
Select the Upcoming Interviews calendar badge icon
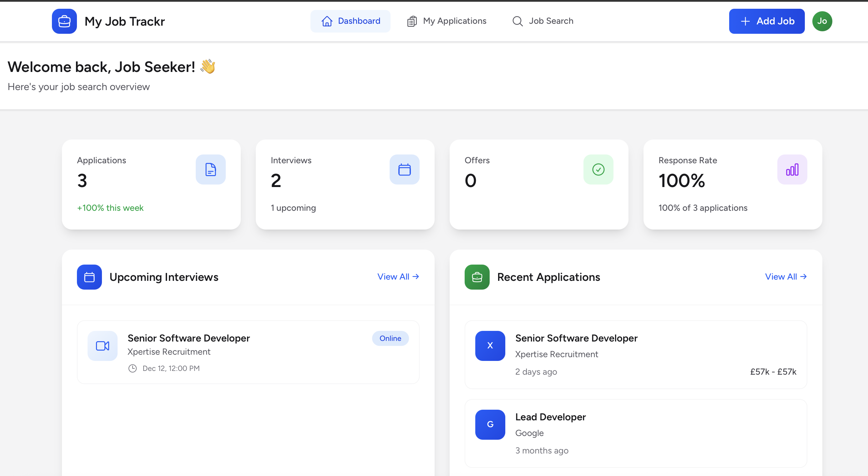pos(89,277)
